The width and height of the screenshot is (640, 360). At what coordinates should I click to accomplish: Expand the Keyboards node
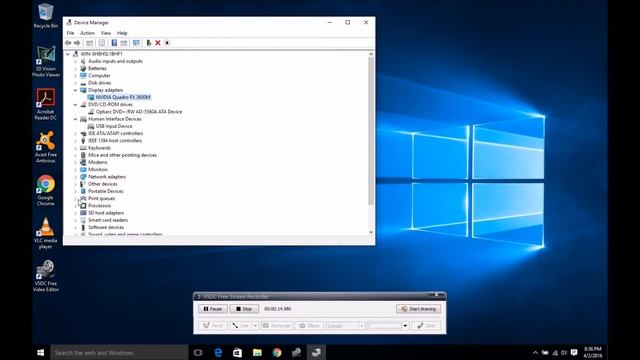click(x=76, y=148)
